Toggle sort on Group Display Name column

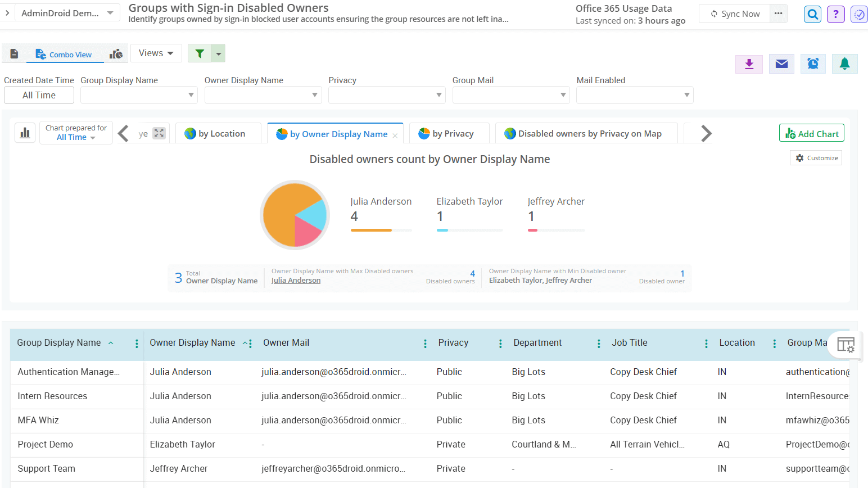[x=111, y=343]
